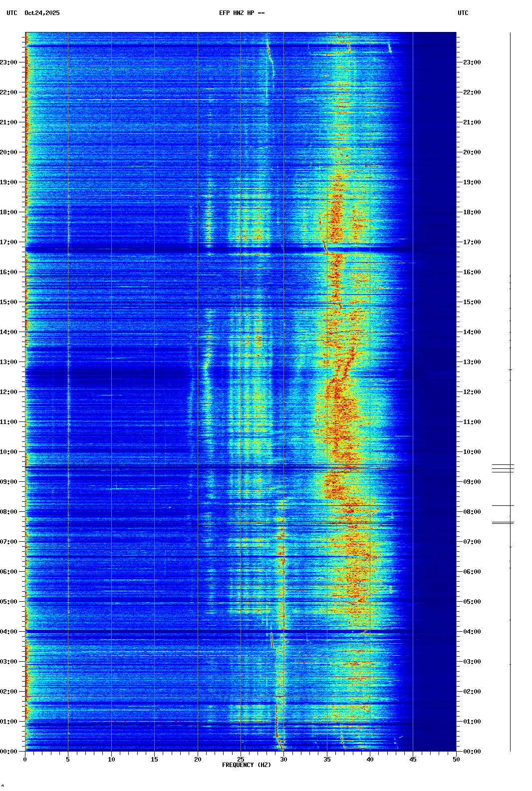Click the 09:00 label on right time axis

(472, 482)
